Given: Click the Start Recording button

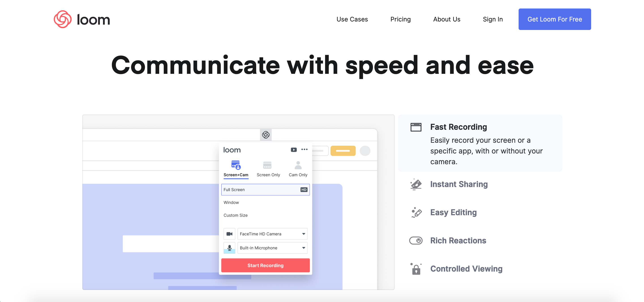Looking at the screenshot, I should pos(265,265).
